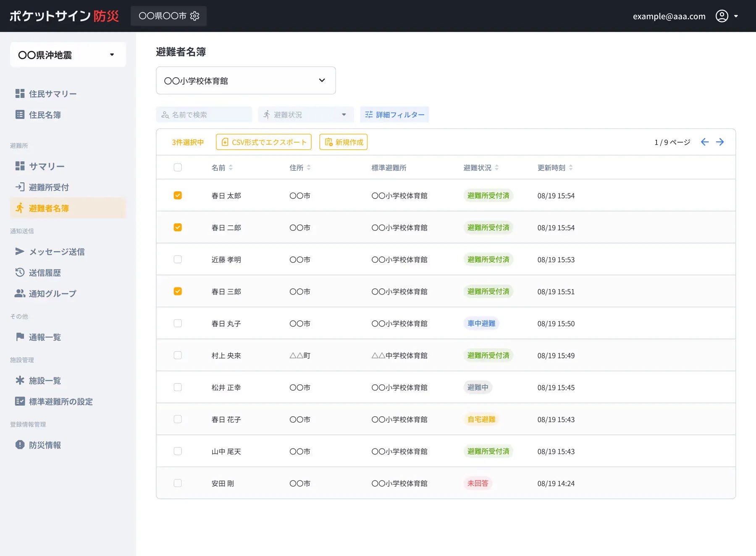This screenshot has height=556, width=756.
Task: Click the 詳細フィルター sliders icon
Action: point(369,115)
